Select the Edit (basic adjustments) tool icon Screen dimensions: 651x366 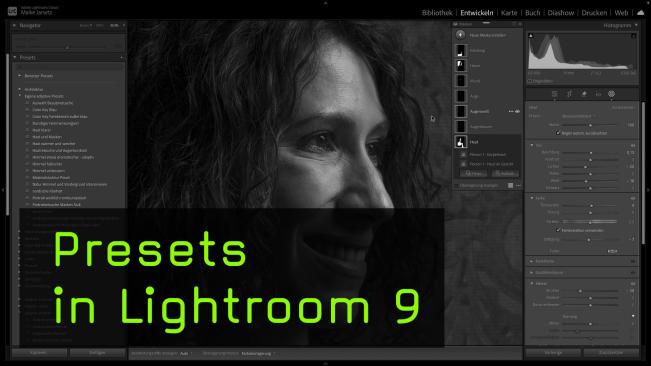pyautogui.click(x=554, y=94)
